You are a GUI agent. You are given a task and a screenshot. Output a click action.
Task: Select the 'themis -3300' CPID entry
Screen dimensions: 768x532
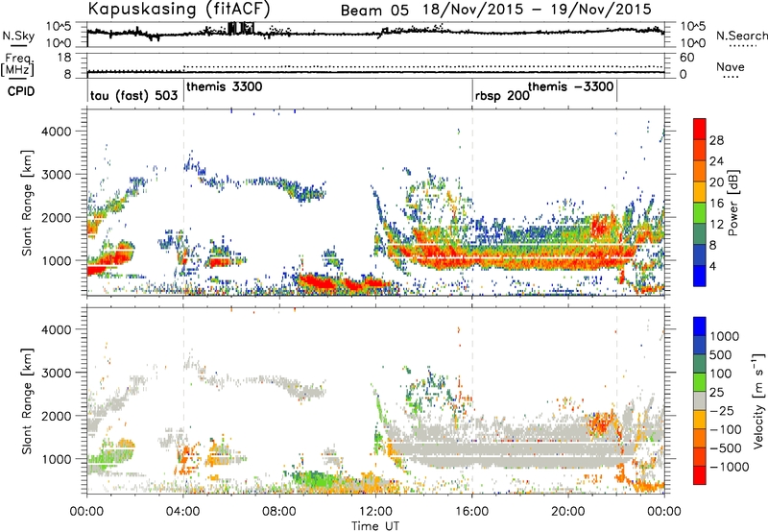pos(570,86)
